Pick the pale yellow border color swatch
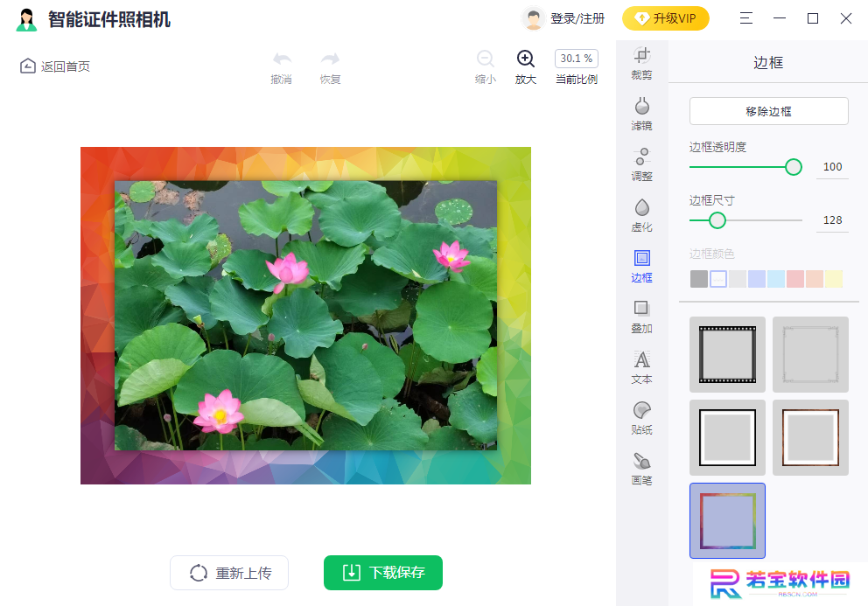The height and width of the screenshot is (606, 868). pyautogui.click(x=834, y=279)
